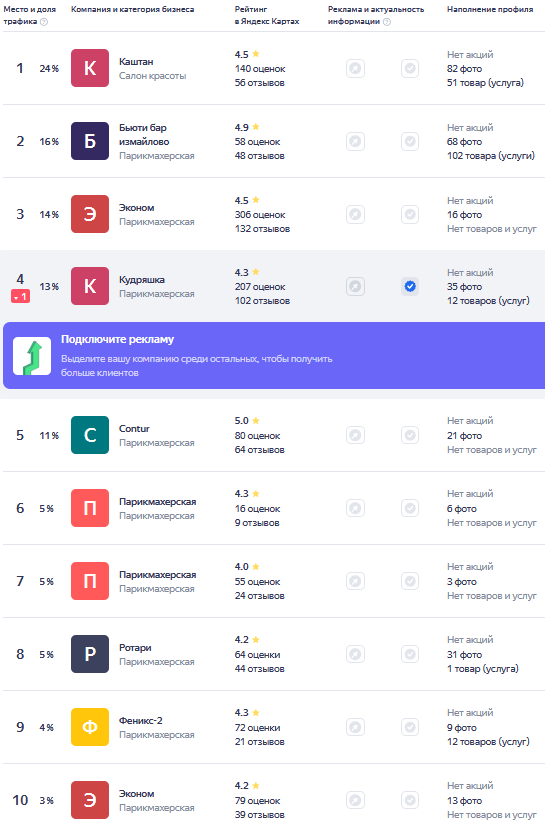Screen dimensions: 545x825
Task: Open the Эконом company ranked third
Action: click(137, 208)
